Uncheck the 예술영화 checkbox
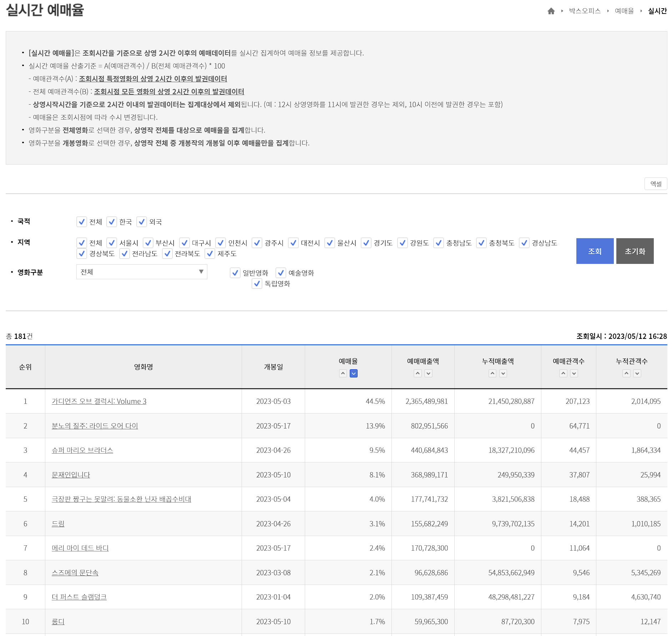The height and width of the screenshot is (636, 672). (281, 273)
